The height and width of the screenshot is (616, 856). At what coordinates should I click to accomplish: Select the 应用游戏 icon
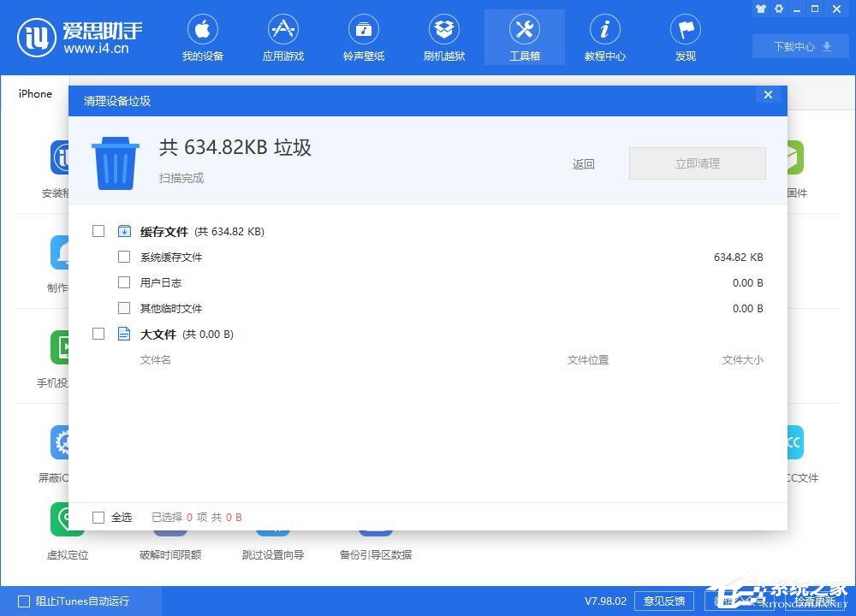coord(283,36)
